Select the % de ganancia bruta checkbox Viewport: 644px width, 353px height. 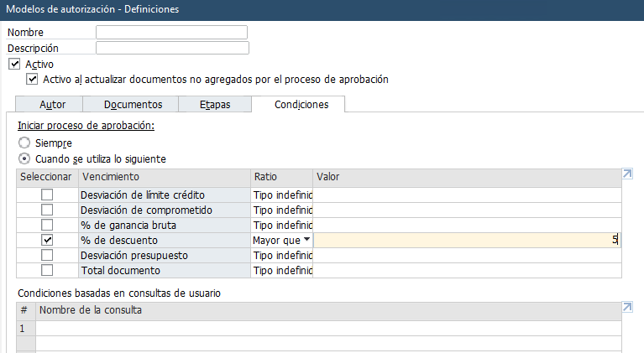click(47, 225)
